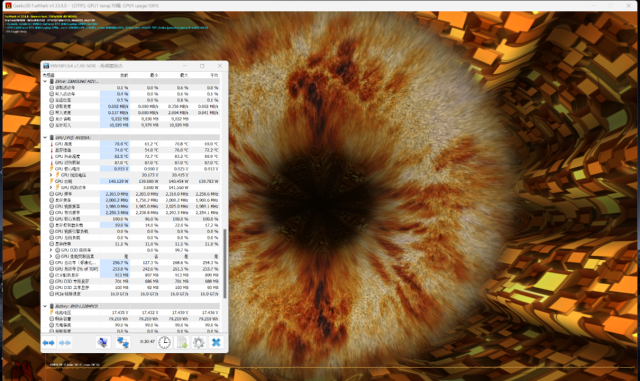The height and width of the screenshot is (381, 640).
Task: Open sensor settings via the gear icon
Action: pyautogui.click(x=199, y=342)
